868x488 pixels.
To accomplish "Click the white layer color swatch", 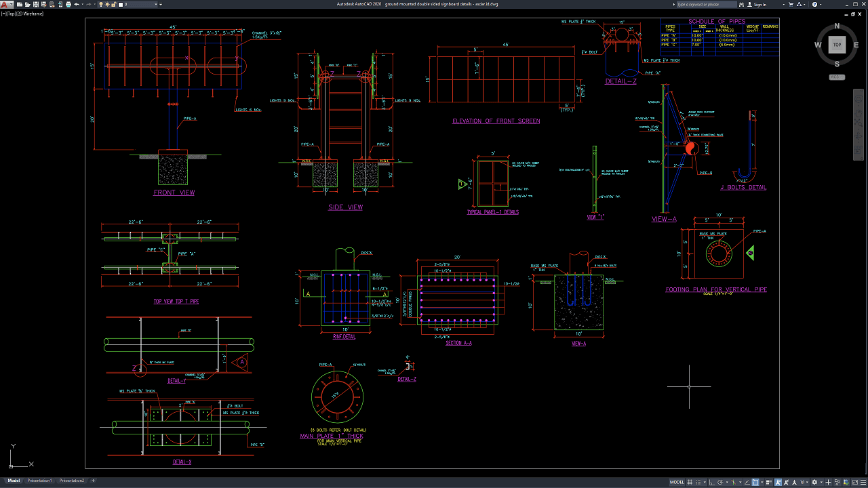I will point(121,4).
